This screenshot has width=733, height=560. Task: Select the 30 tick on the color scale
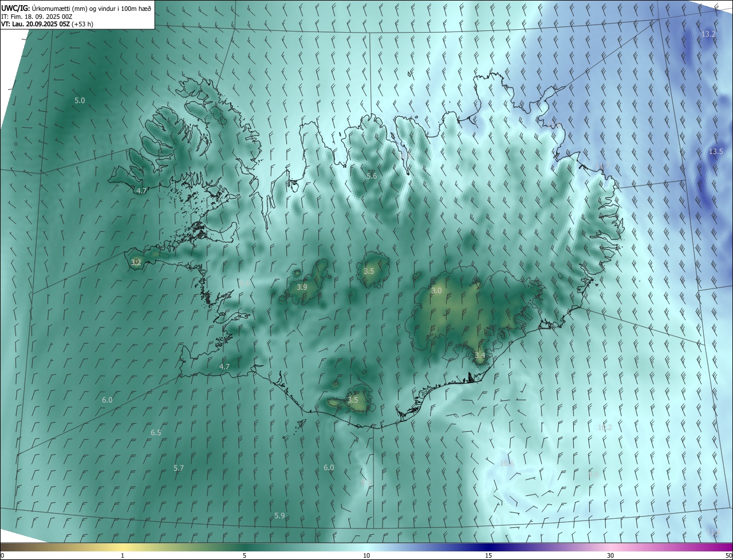coord(610,555)
